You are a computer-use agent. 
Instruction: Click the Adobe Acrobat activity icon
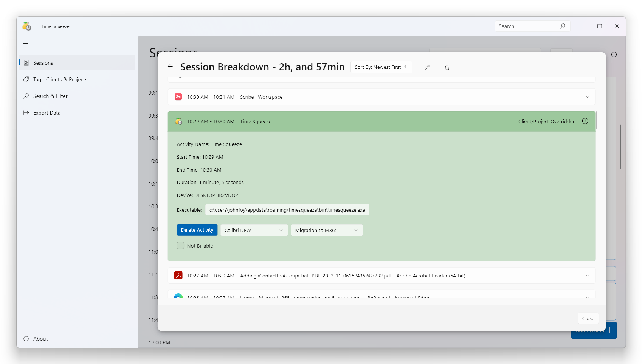pyautogui.click(x=178, y=276)
